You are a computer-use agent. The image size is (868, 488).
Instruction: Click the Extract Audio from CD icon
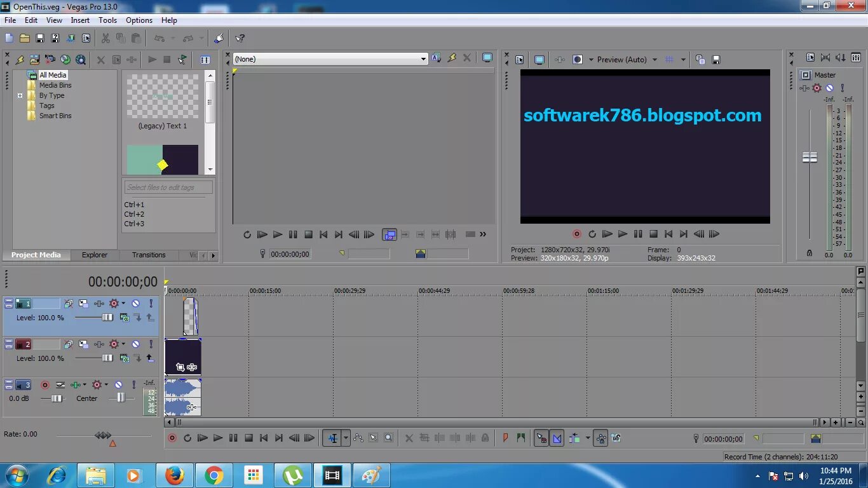tap(65, 58)
